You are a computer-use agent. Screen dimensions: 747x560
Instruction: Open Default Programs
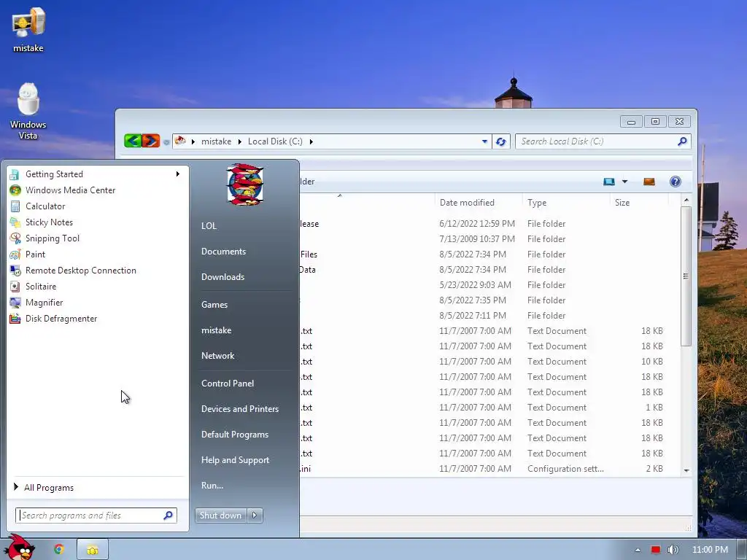(x=235, y=435)
